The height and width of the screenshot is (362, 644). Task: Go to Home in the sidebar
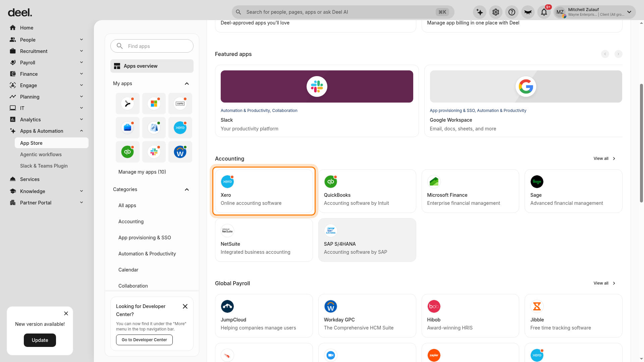click(x=47, y=27)
